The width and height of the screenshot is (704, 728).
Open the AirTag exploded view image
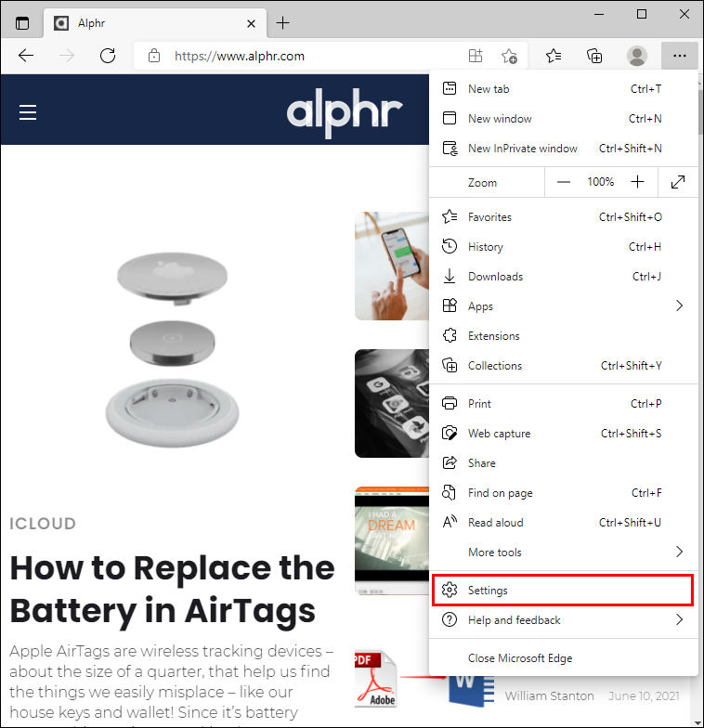pos(173,349)
